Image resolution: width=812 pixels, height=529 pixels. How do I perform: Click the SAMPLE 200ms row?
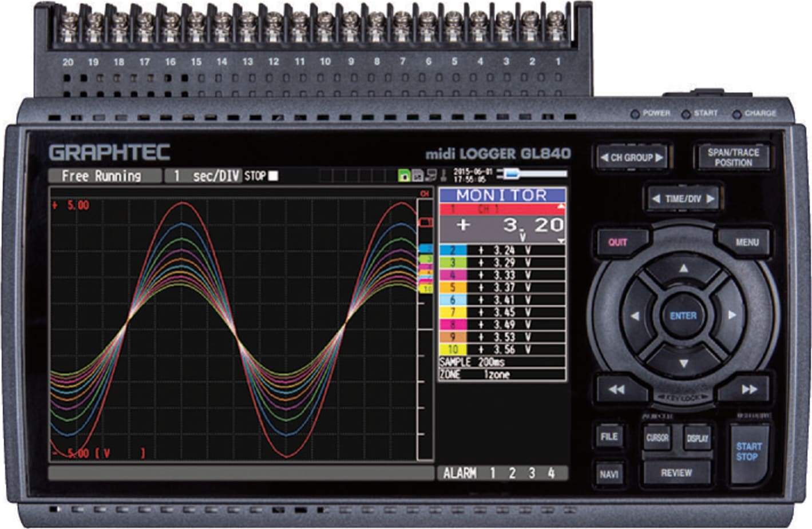pos(502,362)
